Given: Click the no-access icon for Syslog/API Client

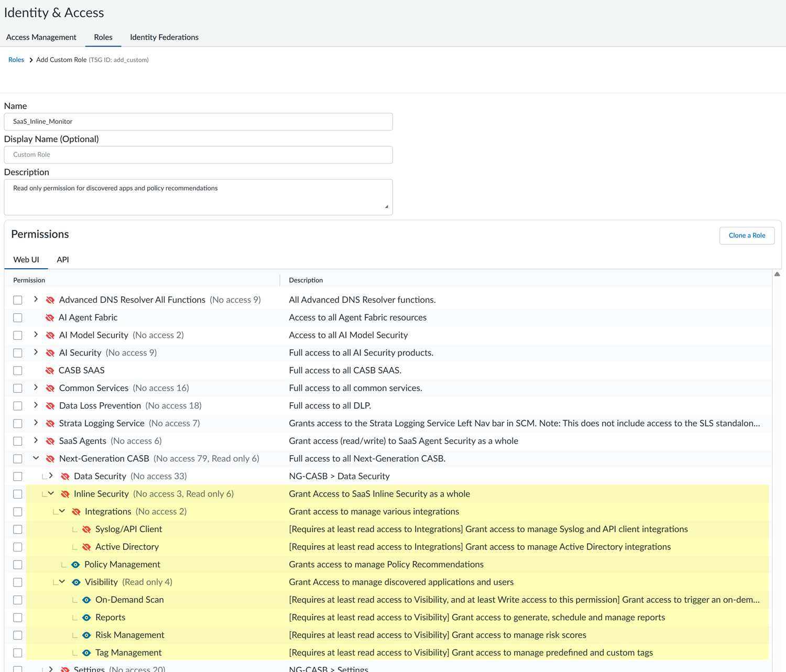Looking at the screenshot, I should [x=86, y=530].
